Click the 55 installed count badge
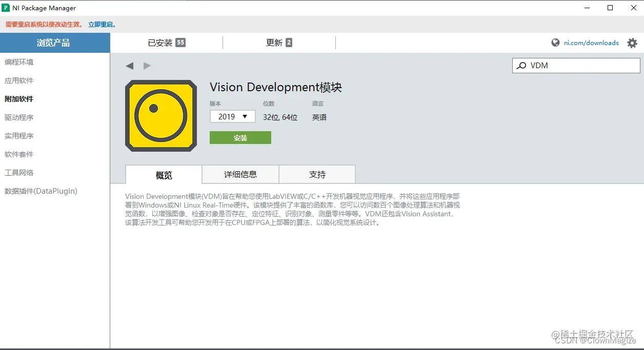 [180, 43]
